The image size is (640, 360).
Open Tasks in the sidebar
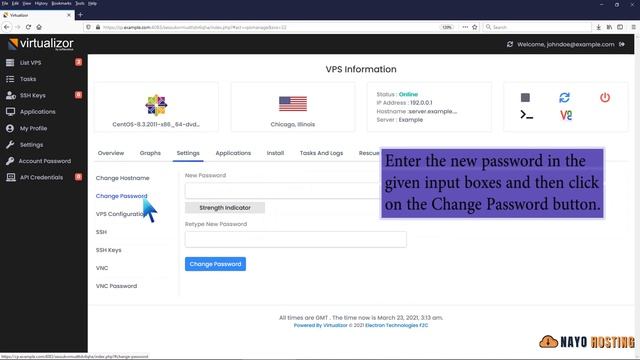point(28,79)
